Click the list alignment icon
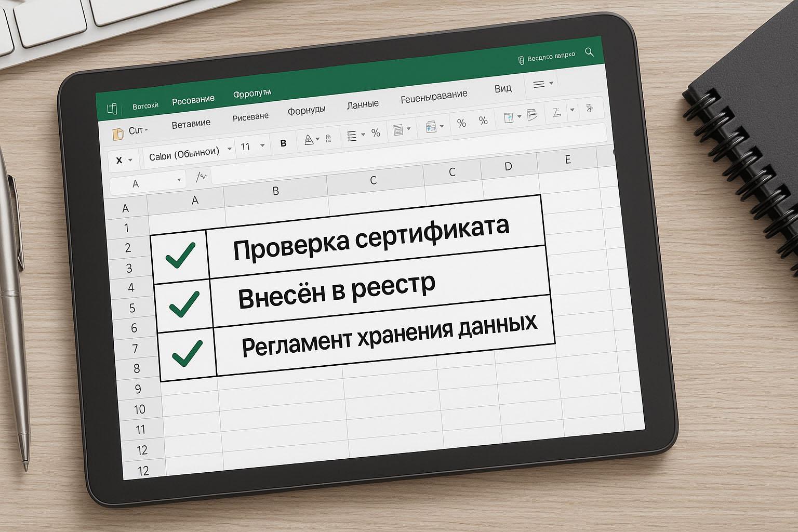The image size is (798, 532). pyautogui.click(x=352, y=136)
